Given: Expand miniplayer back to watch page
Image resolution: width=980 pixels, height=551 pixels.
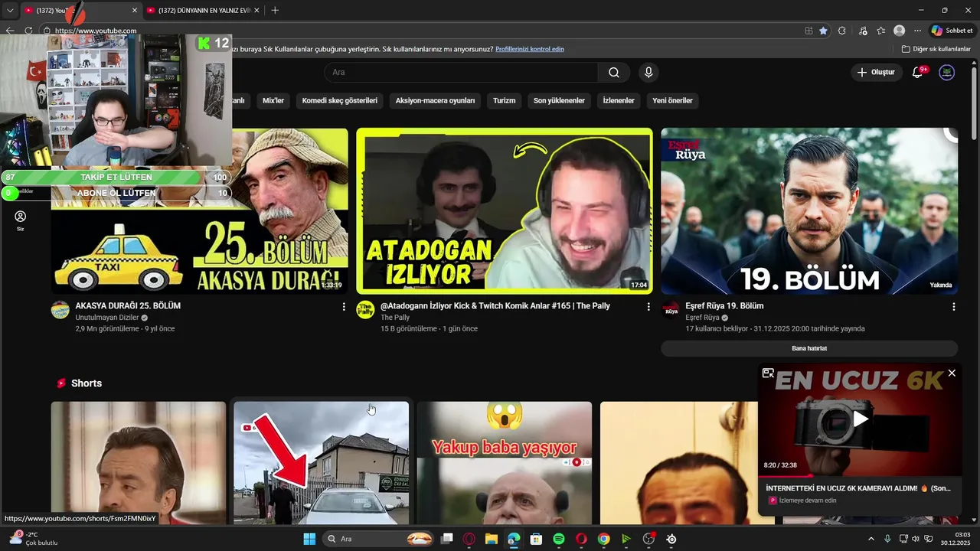Looking at the screenshot, I should [769, 373].
